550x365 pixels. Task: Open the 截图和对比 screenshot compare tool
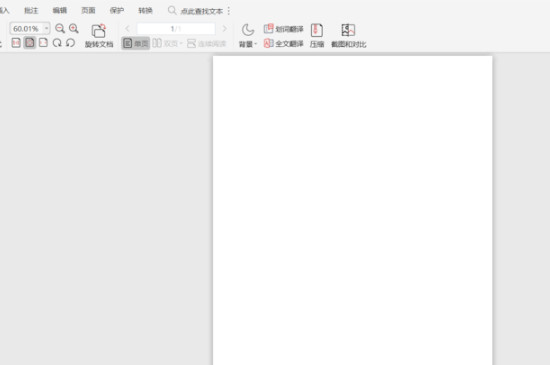pyautogui.click(x=349, y=35)
